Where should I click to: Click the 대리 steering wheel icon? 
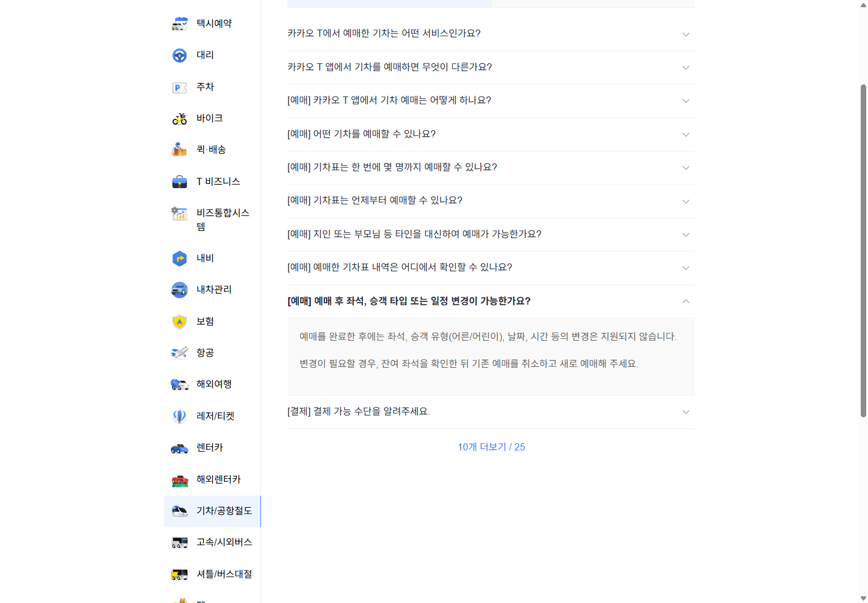coord(180,55)
